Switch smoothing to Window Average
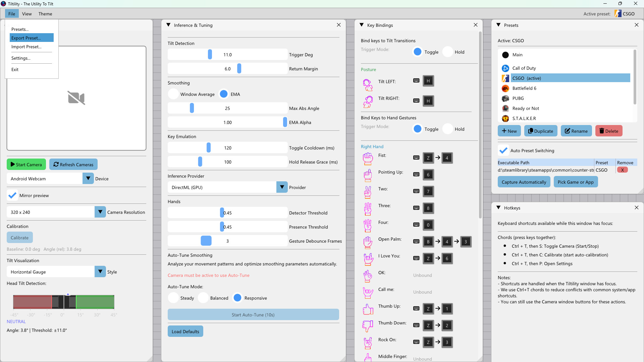Viewport: 644px width, 362px height. pos(173,94)
